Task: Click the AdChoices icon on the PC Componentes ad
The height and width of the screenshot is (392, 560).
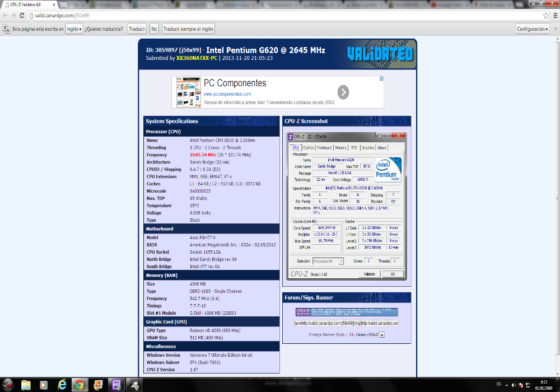Action: (x=381, y=78)
